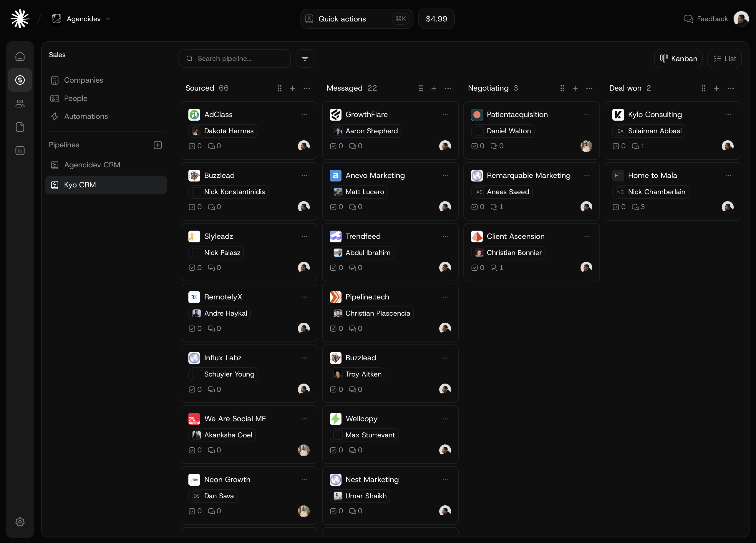Open the Feedback link
756x543 pixels.
pyautogui.click(x=706, y=19)
